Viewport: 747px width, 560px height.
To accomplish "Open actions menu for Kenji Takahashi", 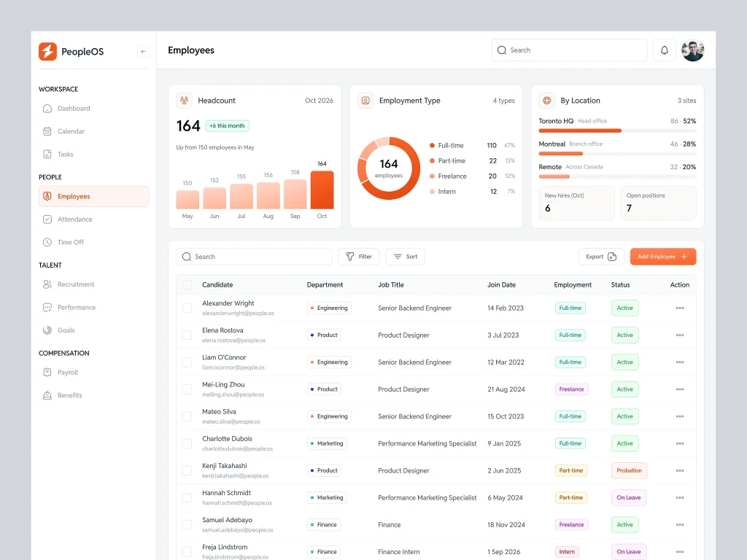I will coord(680,470).
